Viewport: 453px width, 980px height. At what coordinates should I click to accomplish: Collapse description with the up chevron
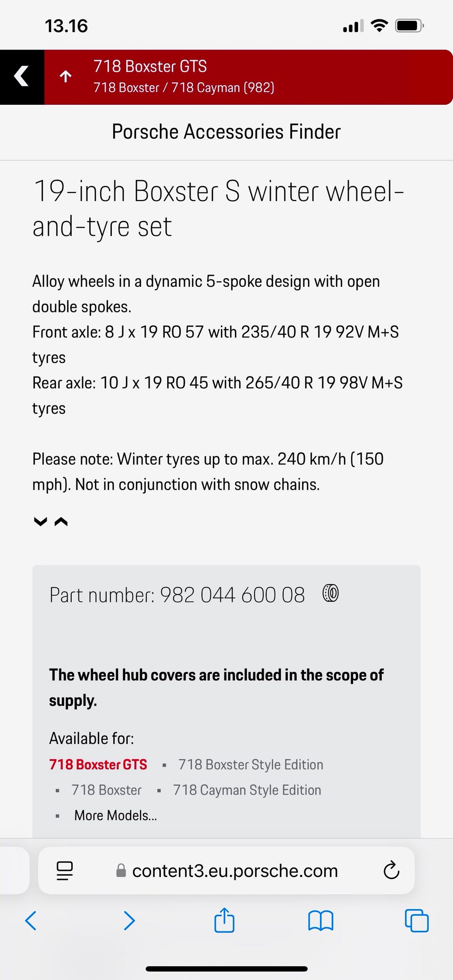61,521
